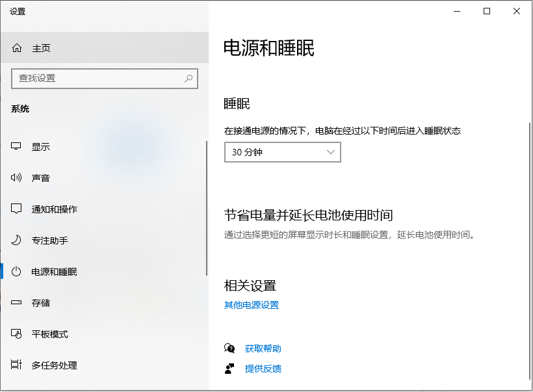Open the 其他电源设置 link
The height and width of the screenshot is (392, 533).
coord(250,304)
